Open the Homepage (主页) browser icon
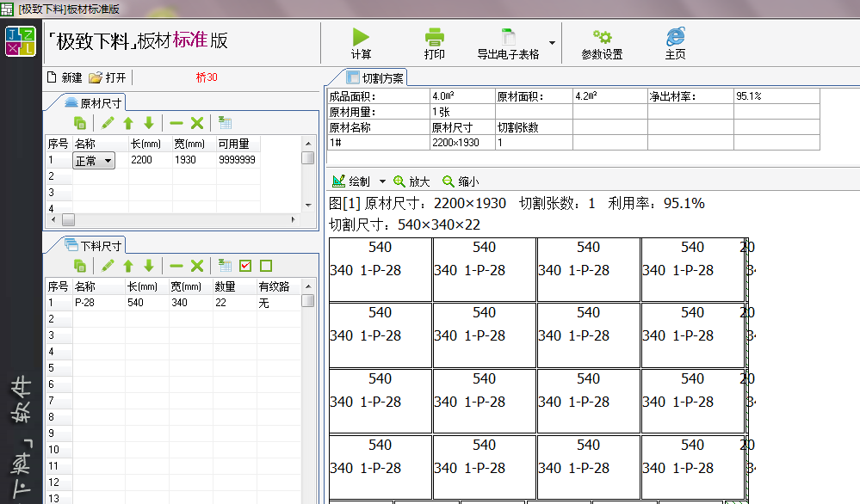860x504 pixels. click(675, 37)
